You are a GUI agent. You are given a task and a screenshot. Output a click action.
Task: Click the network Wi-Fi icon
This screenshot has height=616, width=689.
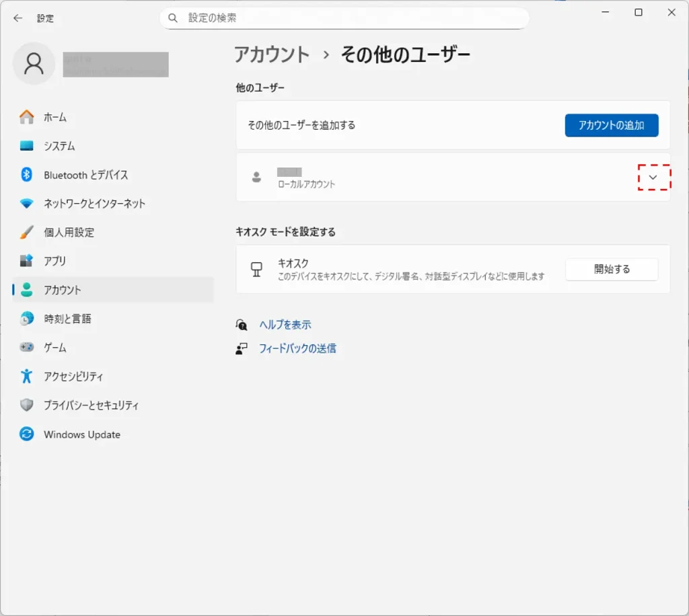[x=27, y=204]
